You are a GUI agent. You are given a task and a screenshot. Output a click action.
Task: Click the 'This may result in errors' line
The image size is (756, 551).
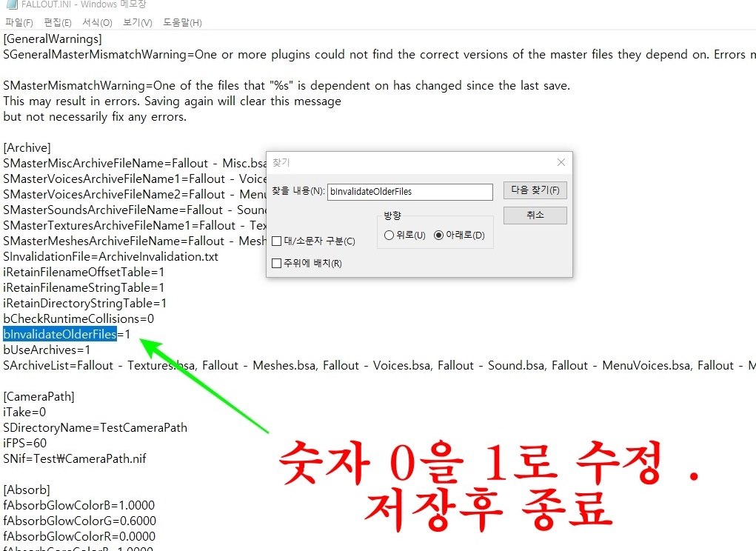pos(172,101)
